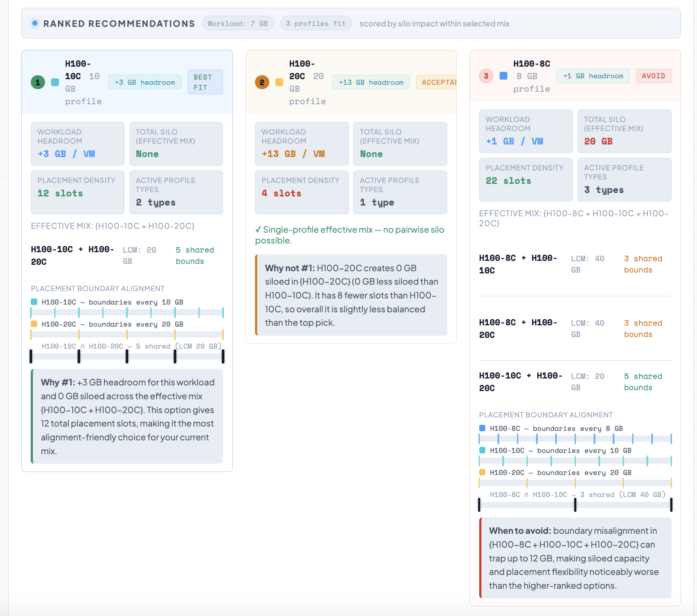The image size is (697, 616).
Task: Select the teal swatch in the rank 1 header
Action: coord(55,82)
